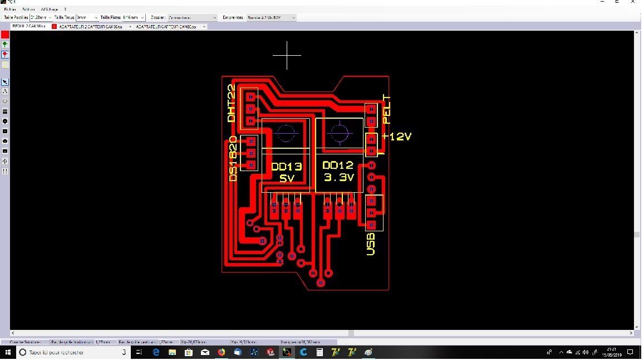This screenshot has width=644, height=360.
Task: Open Task View from the taskbar
Action: [139, 352]
